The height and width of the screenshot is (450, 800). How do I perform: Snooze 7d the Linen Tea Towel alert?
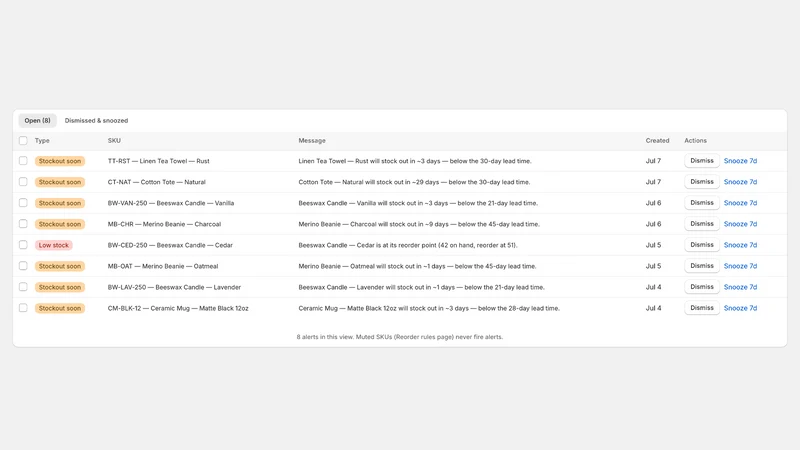click(740, 161)
